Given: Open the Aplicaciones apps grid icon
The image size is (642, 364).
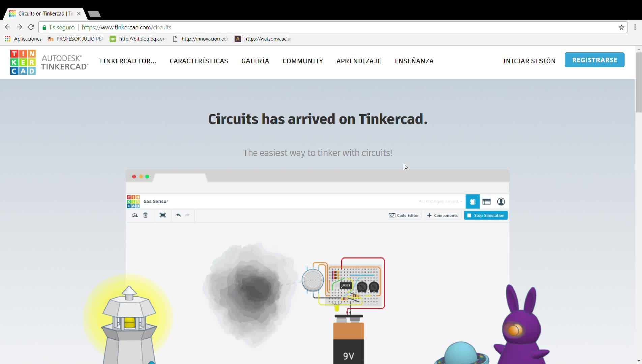Looking at the screenshot, I should tap(7, 39).
